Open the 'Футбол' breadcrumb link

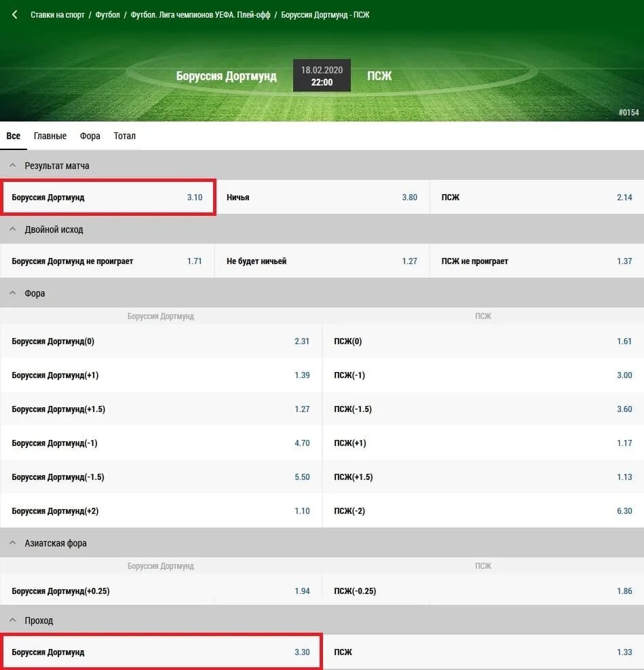click(x=108, y=15)
